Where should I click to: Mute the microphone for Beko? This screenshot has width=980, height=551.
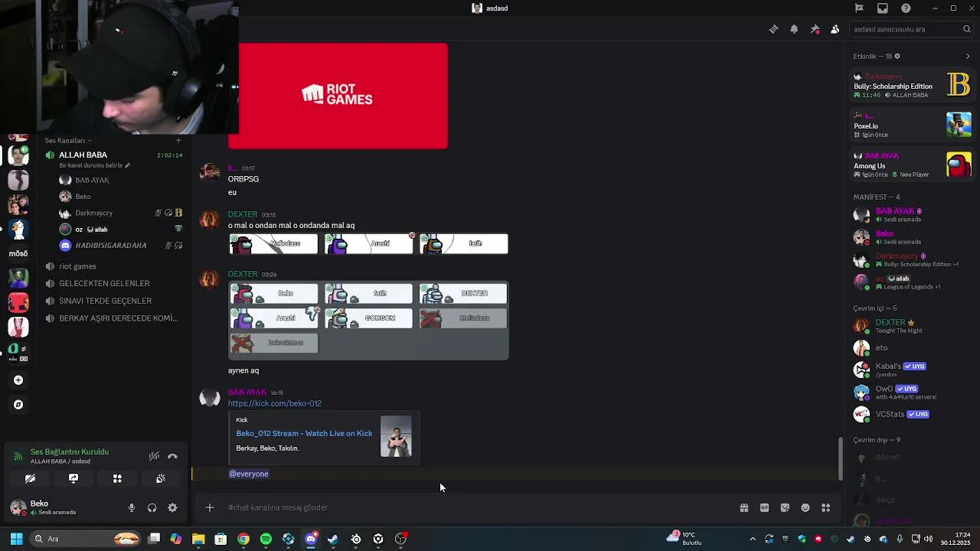click(x=132, y=507)
